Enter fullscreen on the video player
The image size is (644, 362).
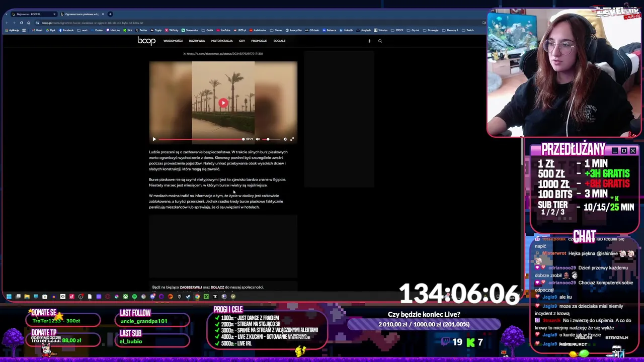pos(292,139)
